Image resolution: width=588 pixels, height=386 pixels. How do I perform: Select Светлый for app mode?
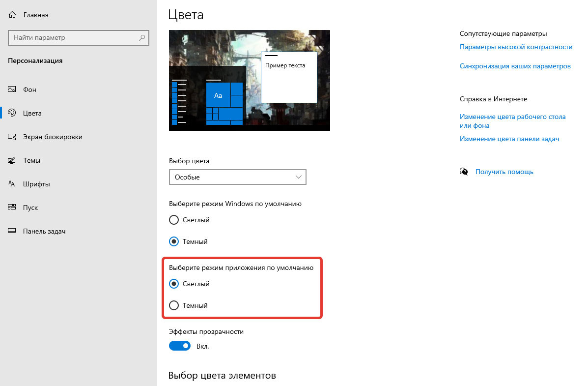point(173,284)
